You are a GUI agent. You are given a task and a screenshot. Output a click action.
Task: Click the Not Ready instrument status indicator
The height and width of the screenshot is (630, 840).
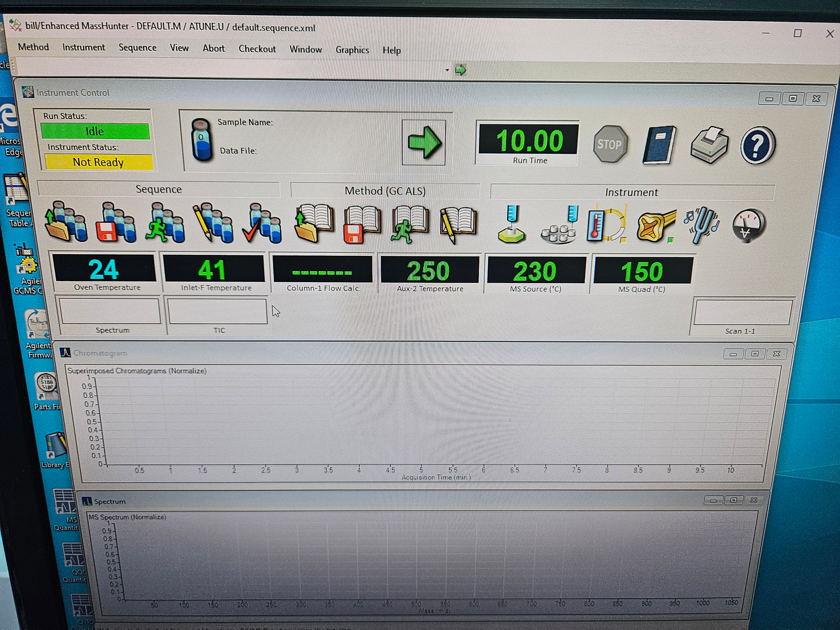[x=98, y=162]
